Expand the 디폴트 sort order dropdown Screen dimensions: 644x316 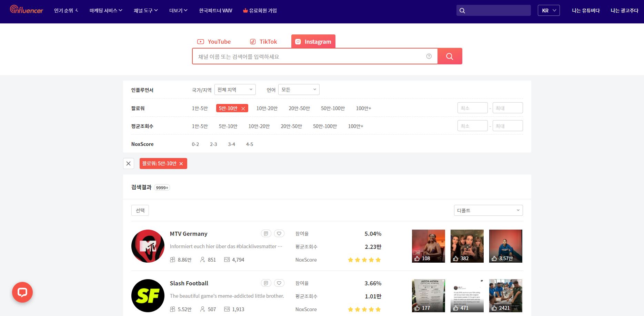pos(488,210)
